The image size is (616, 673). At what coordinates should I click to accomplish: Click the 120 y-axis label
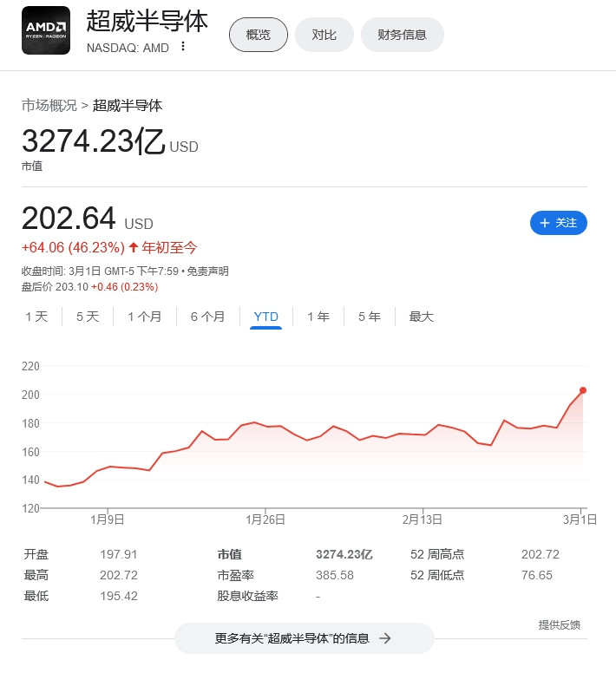30,508
